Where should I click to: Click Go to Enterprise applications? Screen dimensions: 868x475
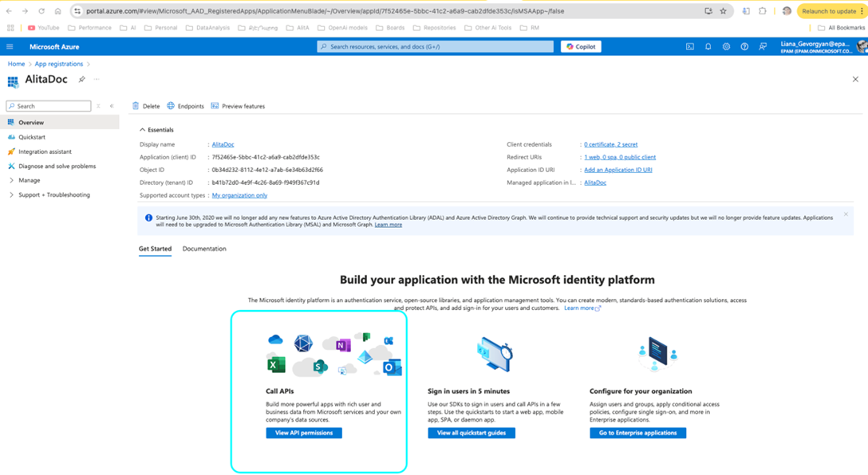pyautogui.click(x=637, y=433)
